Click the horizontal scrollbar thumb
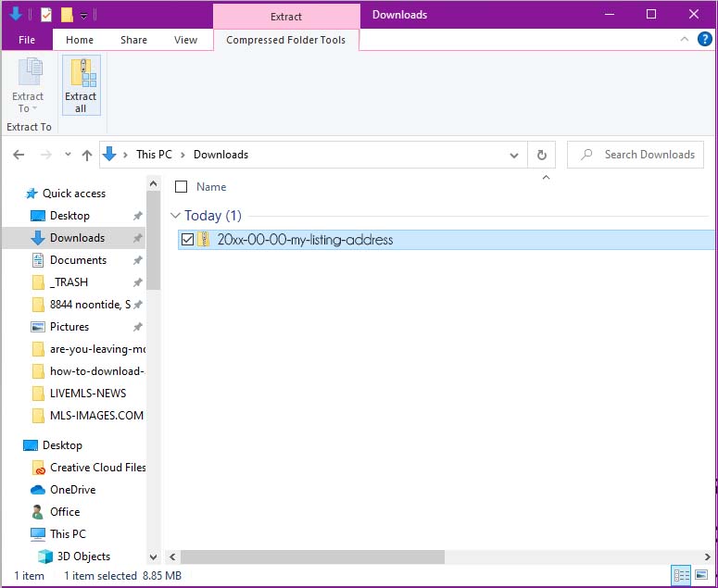 (x=312, y=557)
